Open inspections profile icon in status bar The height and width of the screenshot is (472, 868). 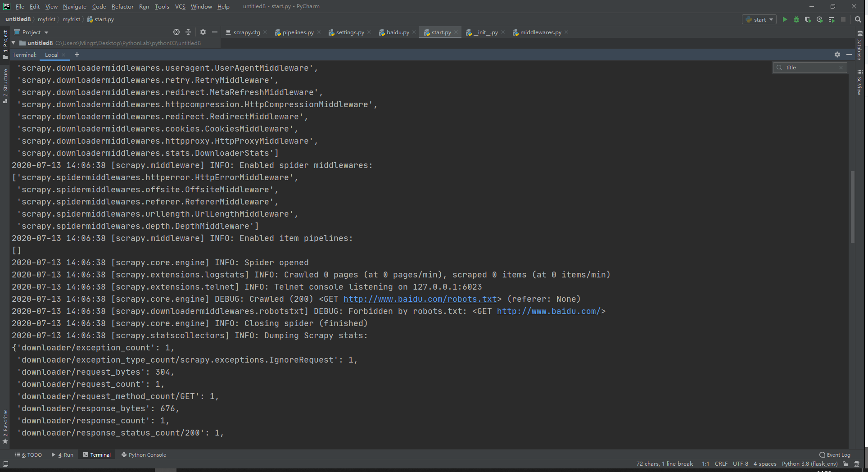857,464
